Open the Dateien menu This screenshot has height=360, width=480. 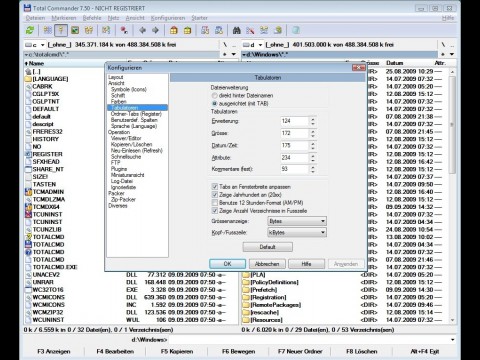point(35,18)
